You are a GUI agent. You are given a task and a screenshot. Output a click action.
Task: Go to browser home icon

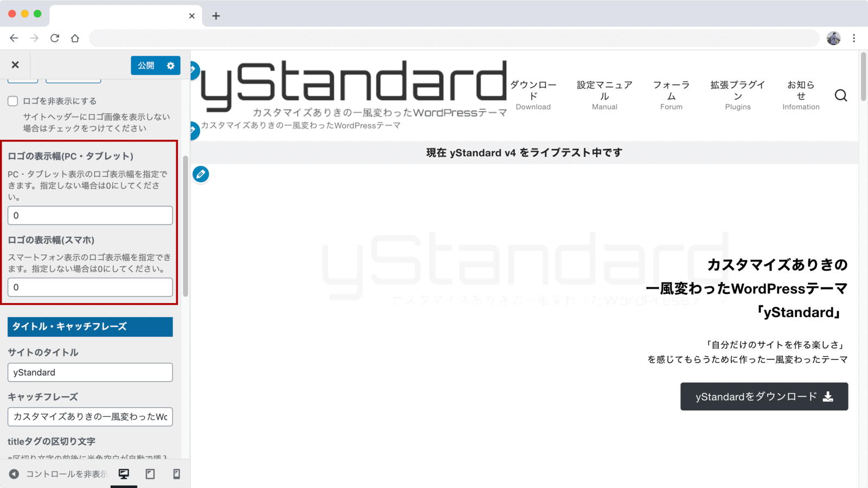(x=75, y=38)
